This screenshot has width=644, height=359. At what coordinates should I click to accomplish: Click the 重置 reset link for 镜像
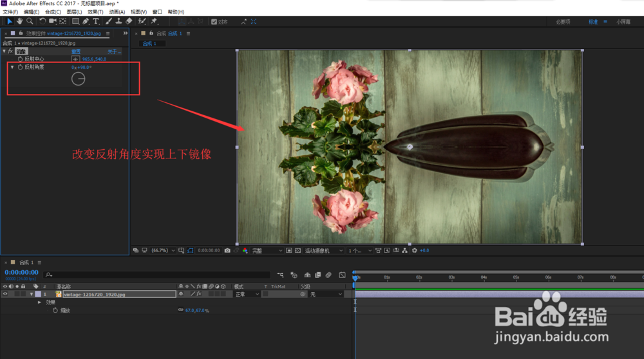76,51
